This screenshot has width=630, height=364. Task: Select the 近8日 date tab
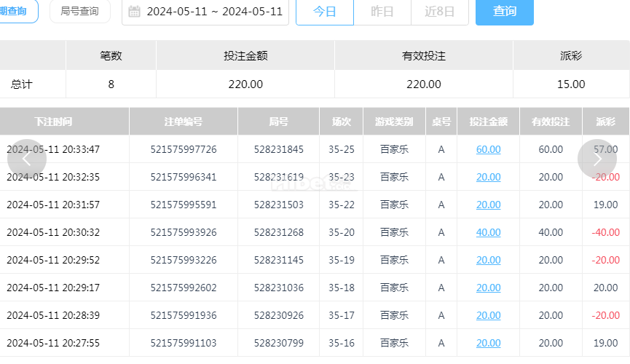(x=440, y=12)
